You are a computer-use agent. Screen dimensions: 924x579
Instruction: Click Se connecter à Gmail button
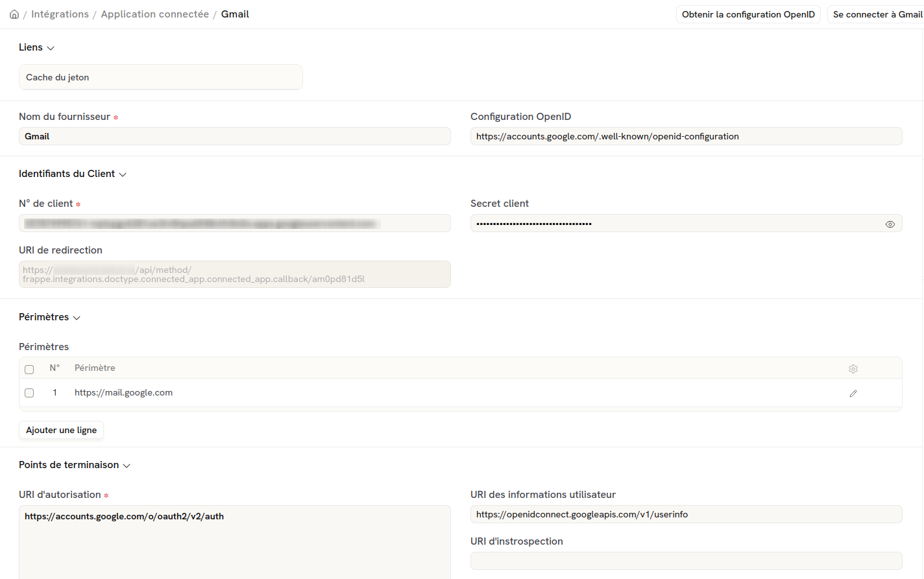[x=877, y=14]
